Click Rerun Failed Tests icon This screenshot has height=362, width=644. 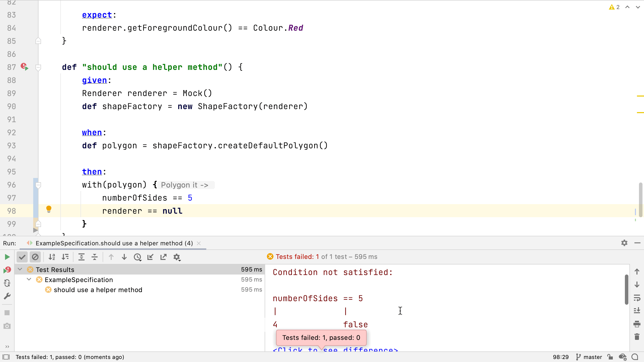[7, 270]
